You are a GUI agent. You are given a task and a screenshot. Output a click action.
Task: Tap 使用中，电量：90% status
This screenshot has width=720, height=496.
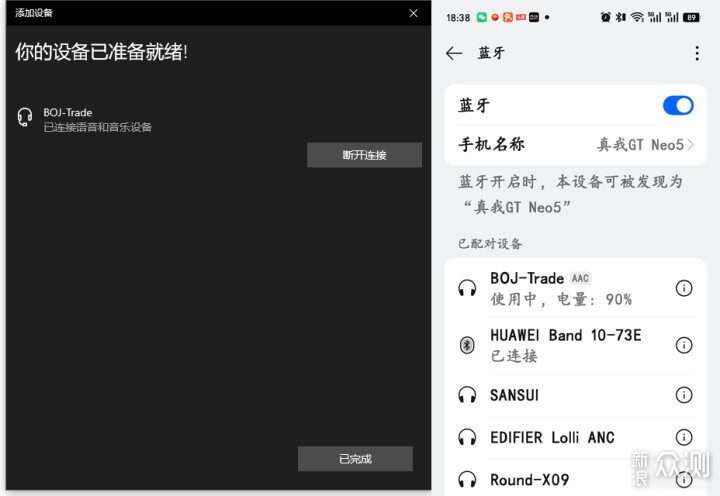point(561,299)
